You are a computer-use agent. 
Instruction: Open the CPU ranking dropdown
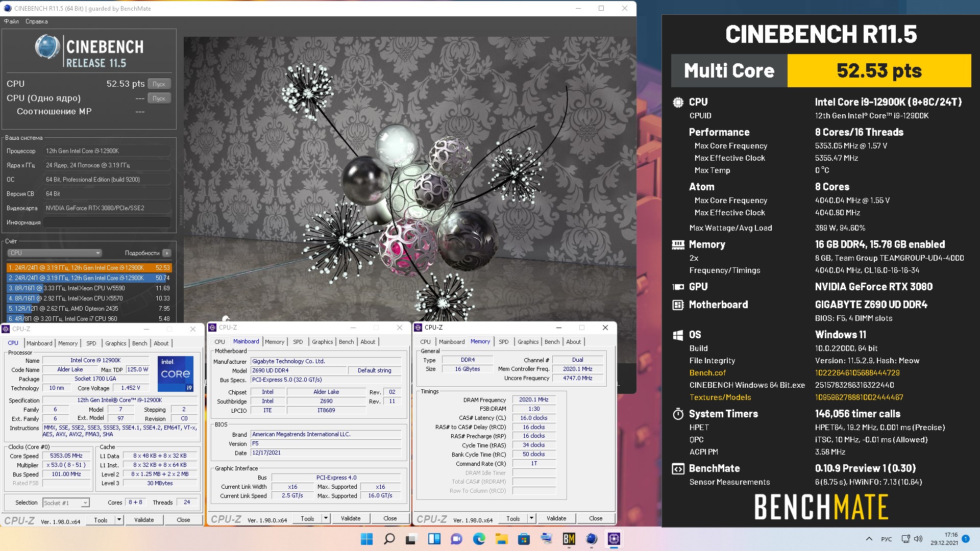click(55, 253)
